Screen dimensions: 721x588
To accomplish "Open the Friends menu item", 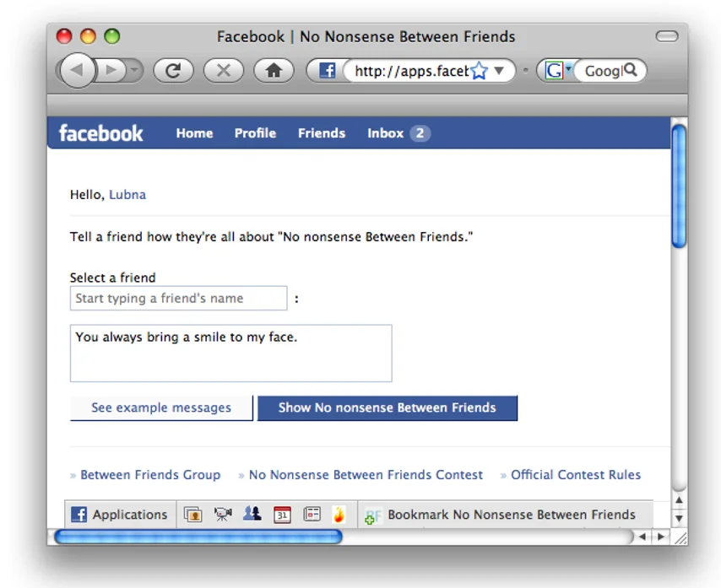I will tap(322, 133).
